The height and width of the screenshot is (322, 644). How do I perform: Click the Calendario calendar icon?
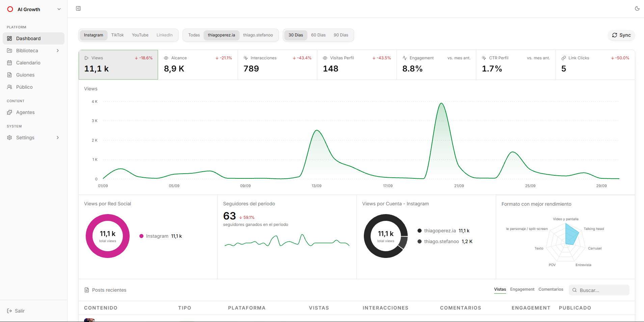click(9, 63)
